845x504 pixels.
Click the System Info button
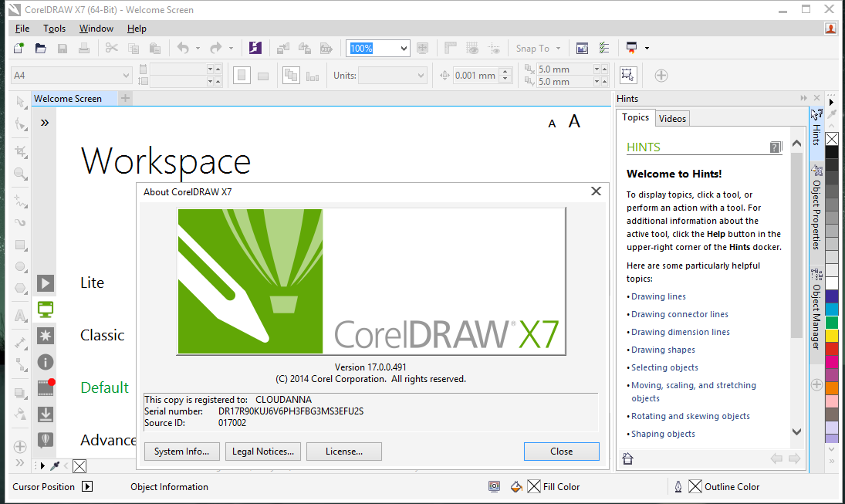(181, 452)
